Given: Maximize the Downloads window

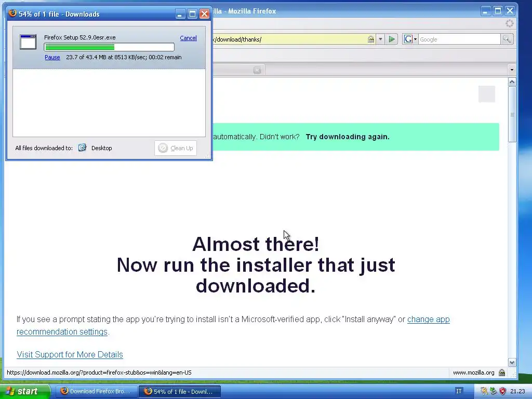Looking at the screenshot, I should 192,14.
